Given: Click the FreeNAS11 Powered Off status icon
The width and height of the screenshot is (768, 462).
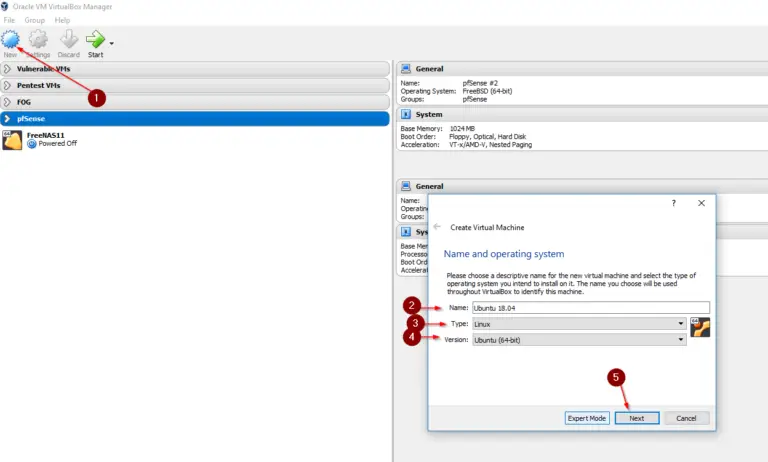Looking at the screenshot, I should 32,144.
